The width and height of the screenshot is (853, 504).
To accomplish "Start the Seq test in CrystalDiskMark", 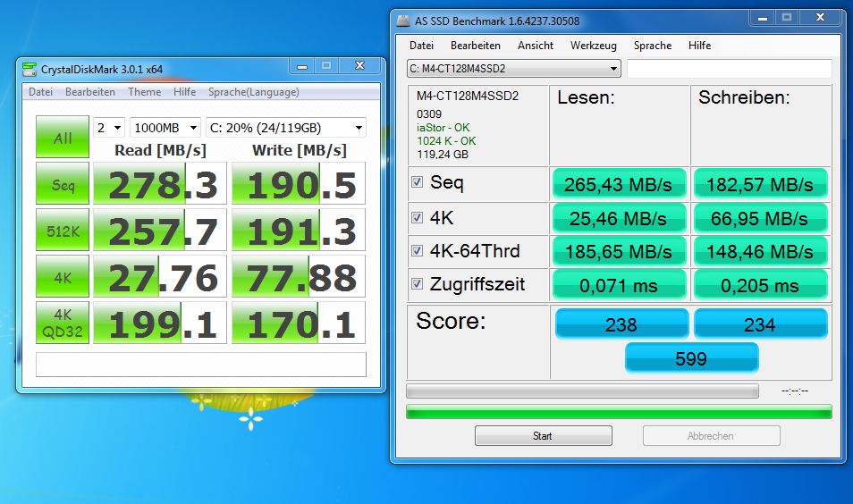I will tap(63, 183).
